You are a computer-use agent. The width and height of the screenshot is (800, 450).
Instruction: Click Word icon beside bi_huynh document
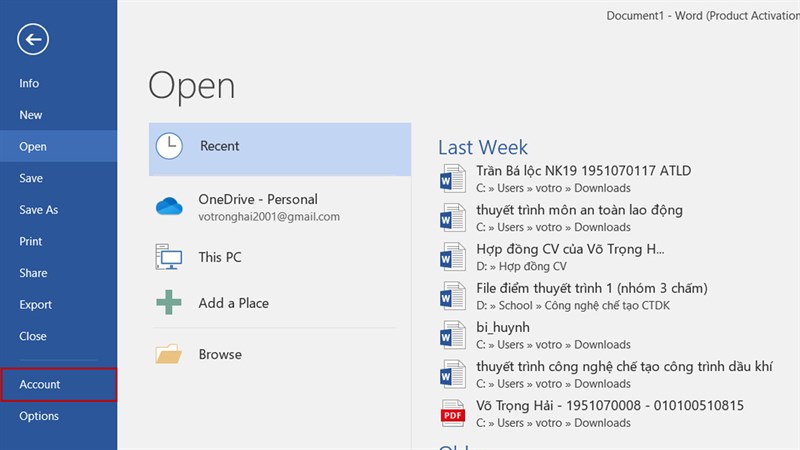[453, 336]
